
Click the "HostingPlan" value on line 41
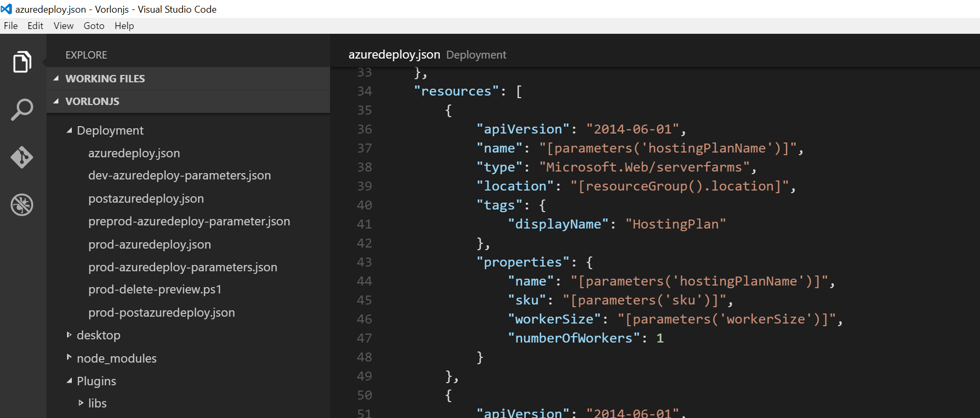(675, 224)
